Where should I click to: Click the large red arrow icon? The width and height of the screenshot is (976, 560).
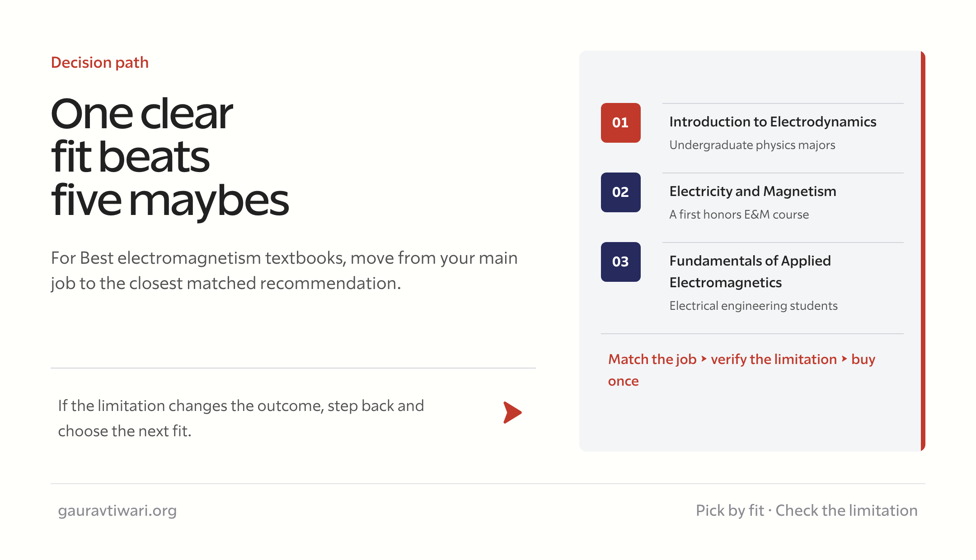click(512, 412)
